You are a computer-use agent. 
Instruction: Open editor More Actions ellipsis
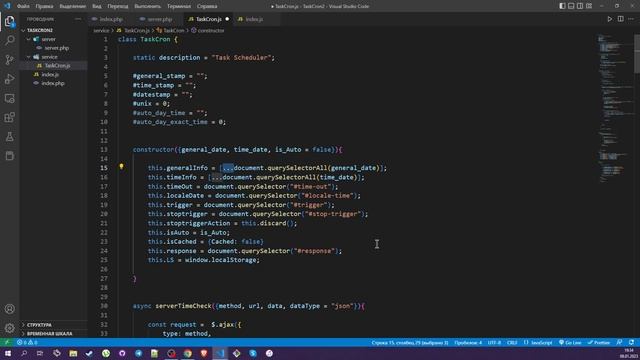[631, 19]
